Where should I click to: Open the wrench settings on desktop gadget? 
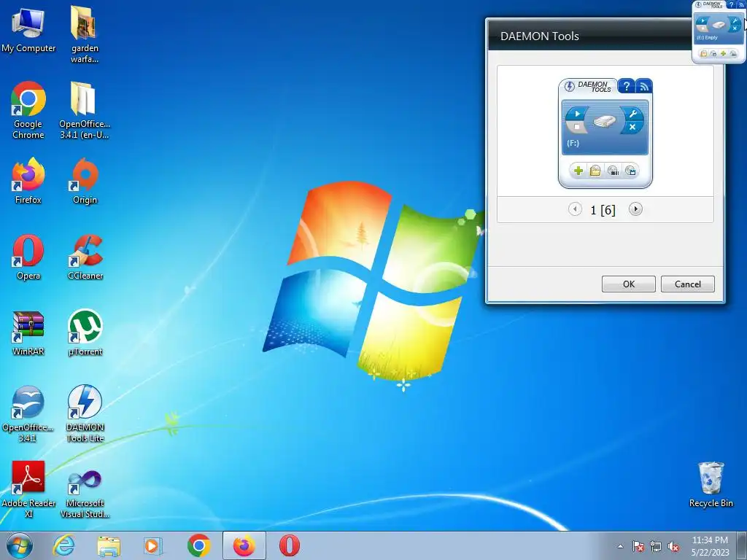click(735, 21)
